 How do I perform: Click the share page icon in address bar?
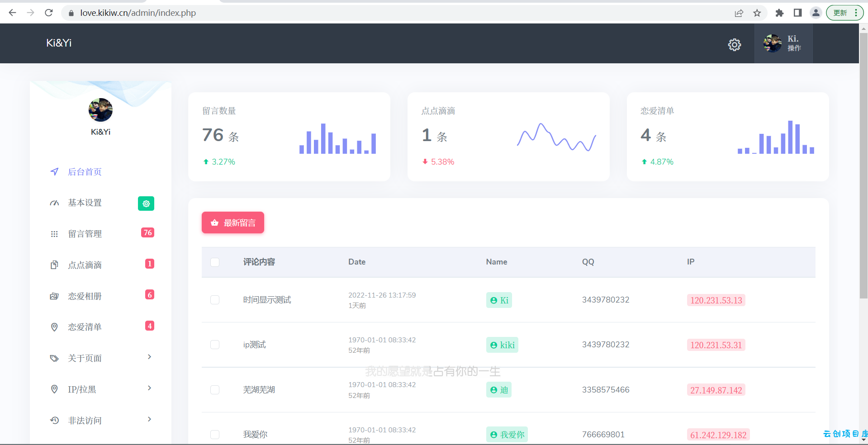tap(739, 13)
